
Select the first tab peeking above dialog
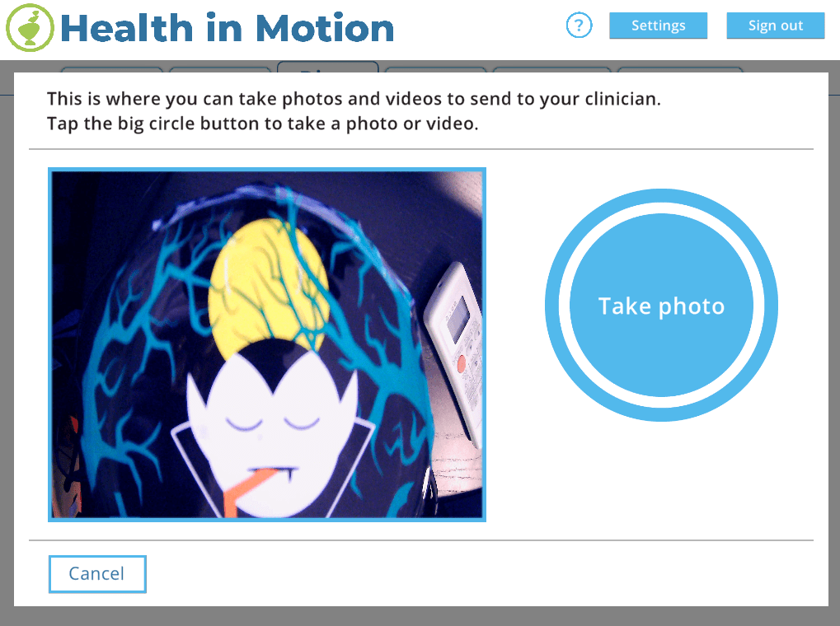tap(111, 70)
